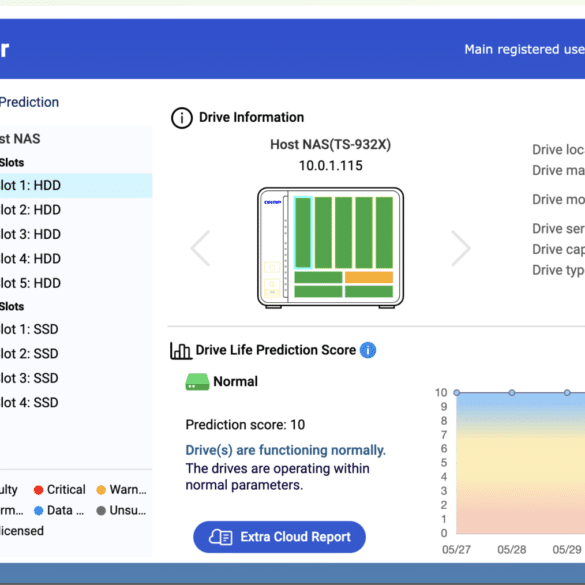Screen dimensions: 585x585
Task: Open the Prediction tab
Action: tap(29, 102)
